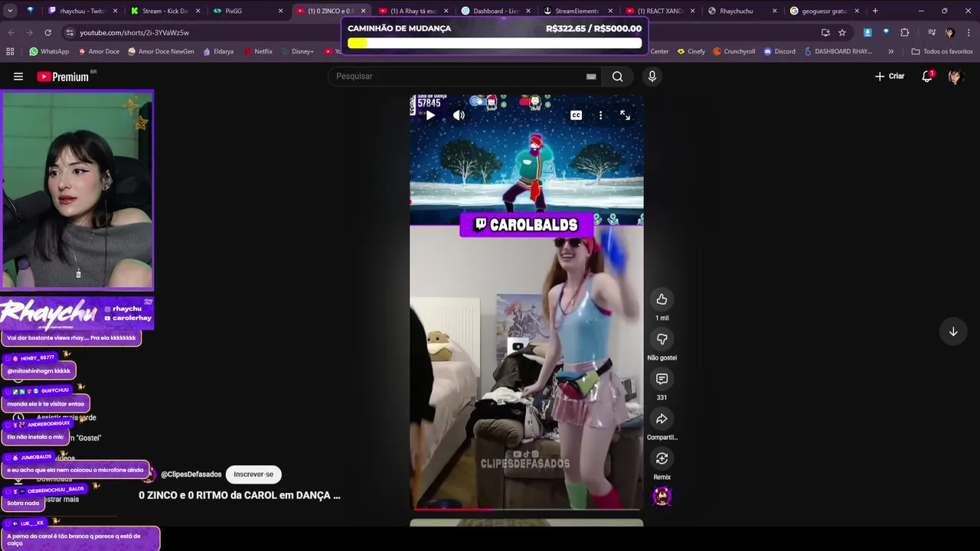
Task: Open the tab search dropdown arrow
Action: tap(10, 11)
